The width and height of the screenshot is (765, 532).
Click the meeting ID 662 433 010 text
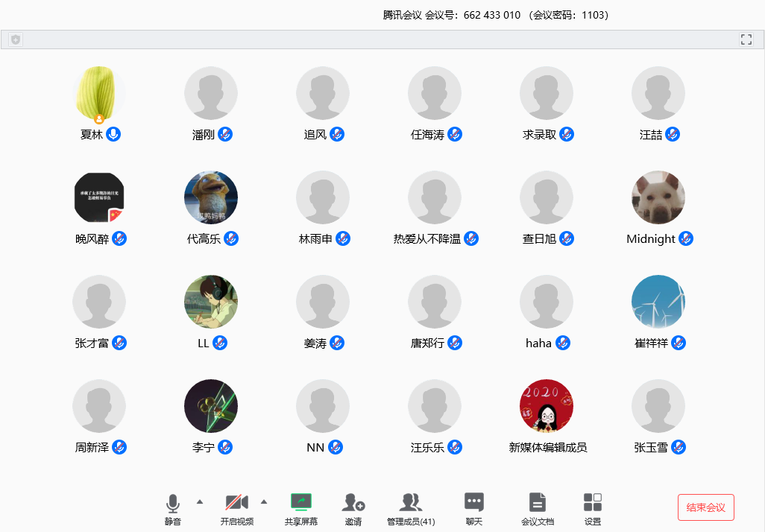tap(490, 14)
